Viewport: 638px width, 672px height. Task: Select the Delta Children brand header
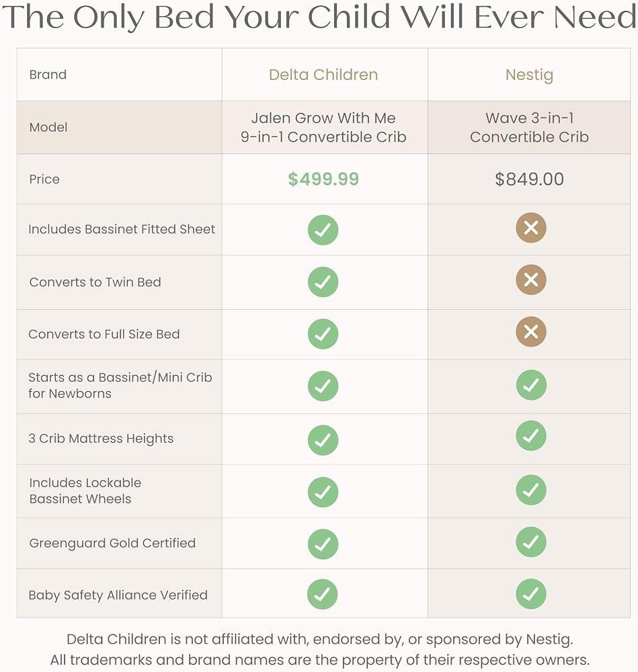(323, 75)
